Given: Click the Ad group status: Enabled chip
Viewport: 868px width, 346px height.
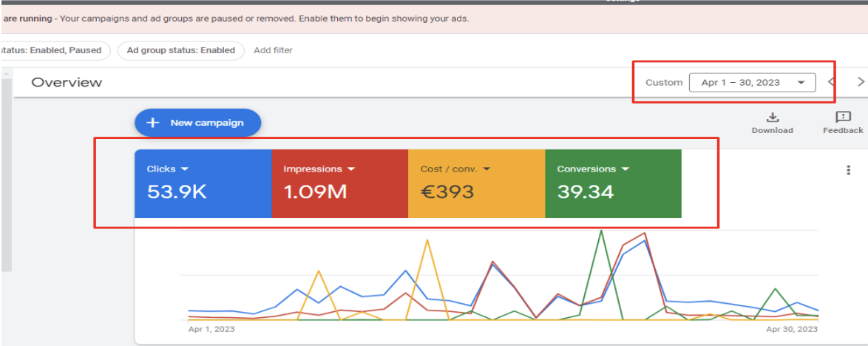Looking at the screenshot, I should 181,50.
